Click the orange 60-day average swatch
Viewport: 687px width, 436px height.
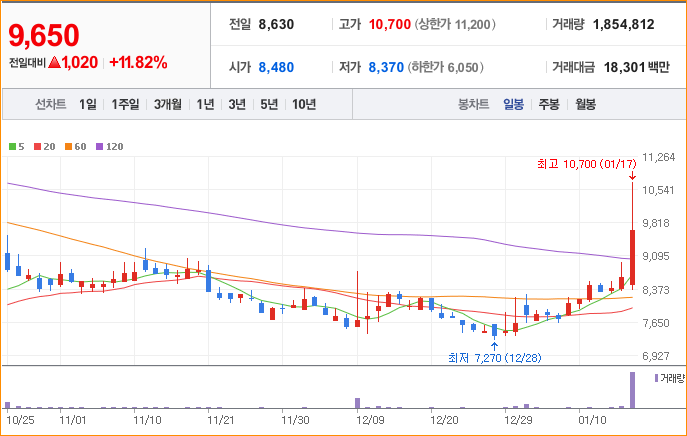coord(68,147)
